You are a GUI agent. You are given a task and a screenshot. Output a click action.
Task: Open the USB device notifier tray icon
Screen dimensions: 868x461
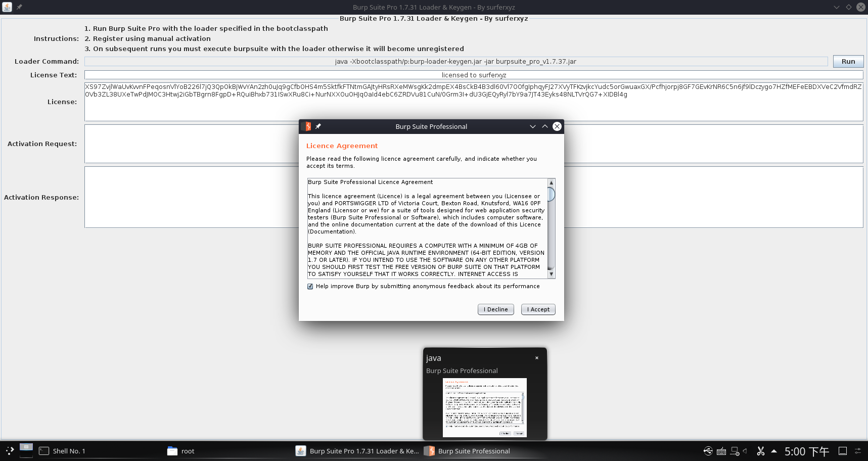(708, 451)
